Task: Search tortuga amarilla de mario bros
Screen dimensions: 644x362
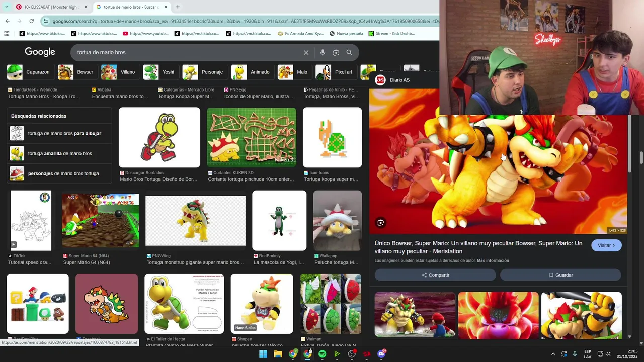Action: (59, 153)
